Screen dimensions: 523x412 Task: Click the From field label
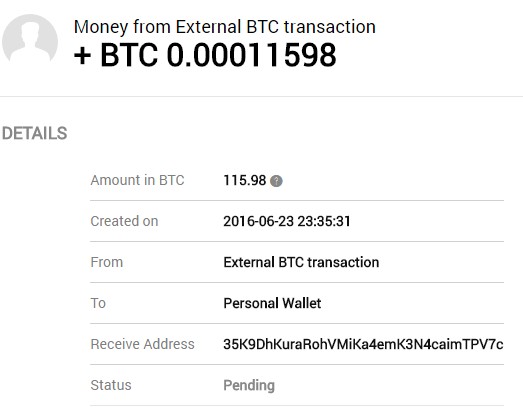tap(107, 262)
